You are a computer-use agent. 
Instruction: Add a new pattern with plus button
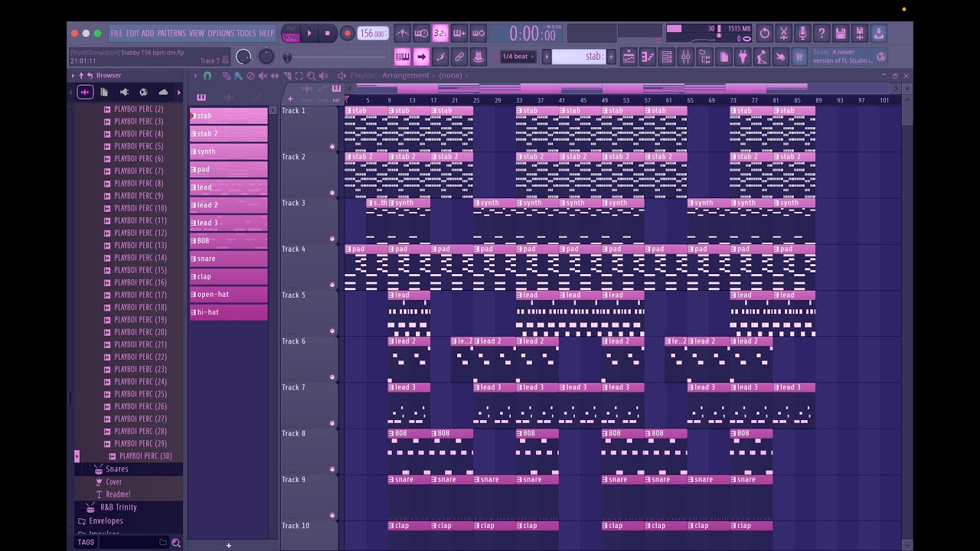click(611, 57)
